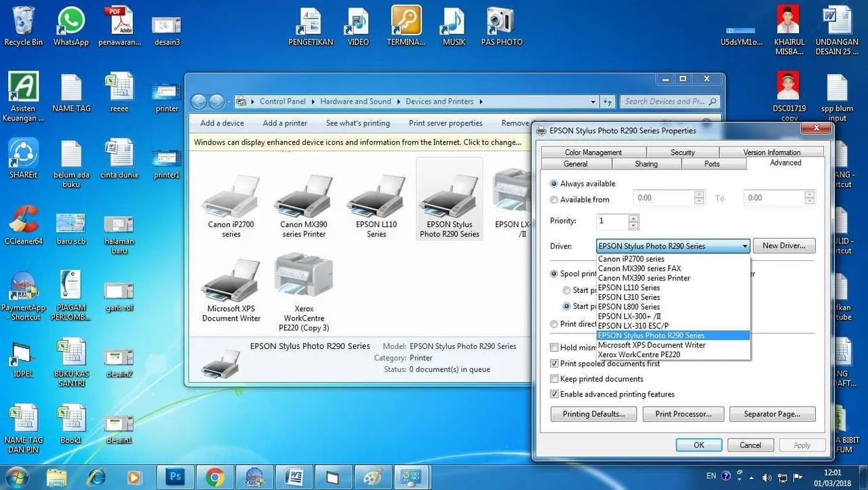
Task: Open Photoshop from the taskbar
Action: (175, 476)
